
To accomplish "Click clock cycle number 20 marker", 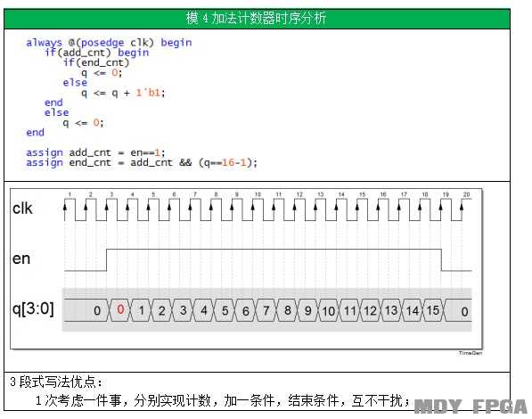I will click(467, 194).
